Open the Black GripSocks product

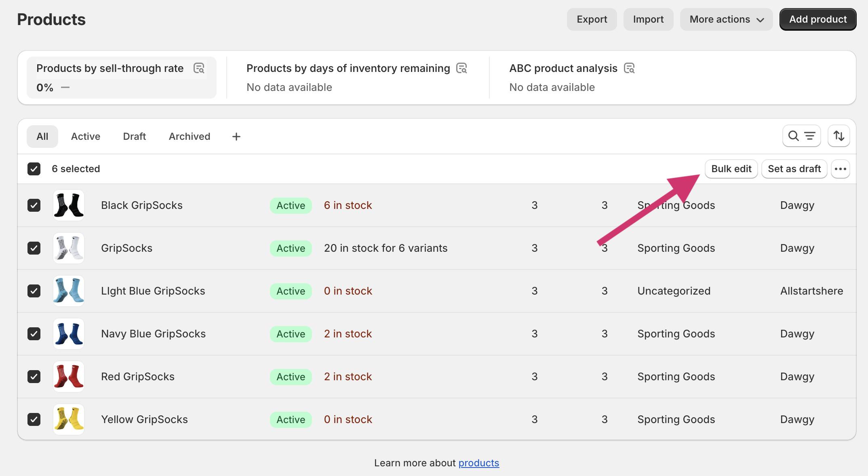click(142, 205)
